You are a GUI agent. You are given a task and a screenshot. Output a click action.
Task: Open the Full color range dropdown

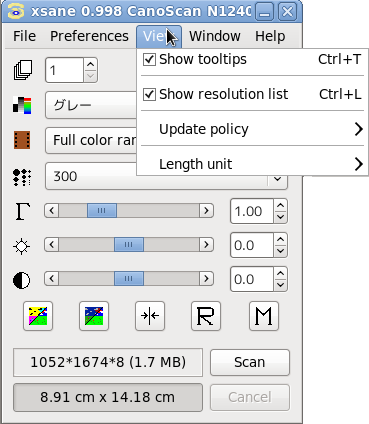(x=91, y=140)
